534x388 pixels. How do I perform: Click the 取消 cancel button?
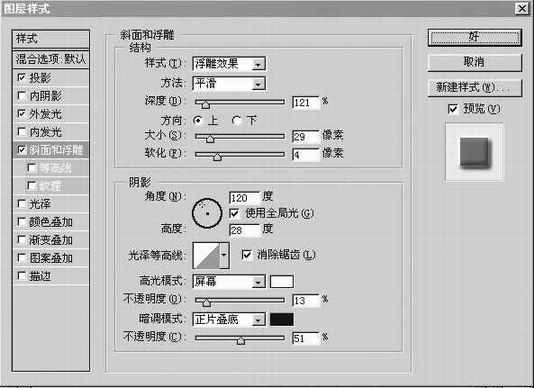pyautogui.click(x=475, y=62)
